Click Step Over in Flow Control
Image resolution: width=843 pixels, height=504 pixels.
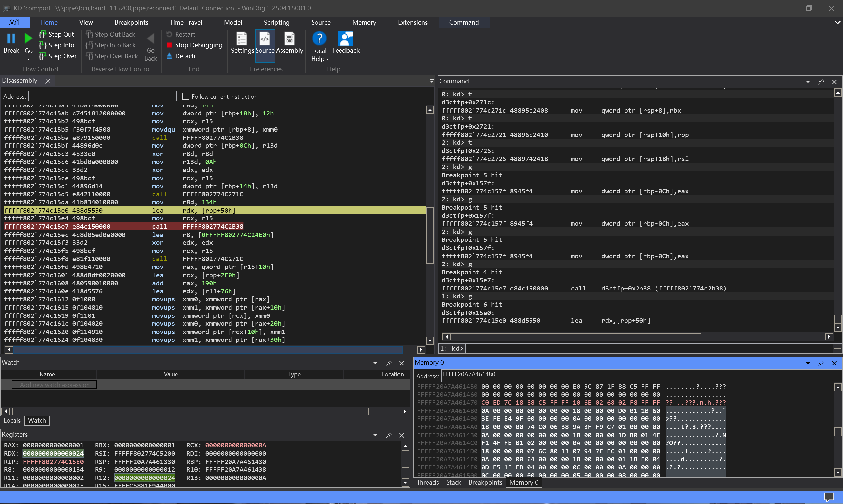point(57,56)
